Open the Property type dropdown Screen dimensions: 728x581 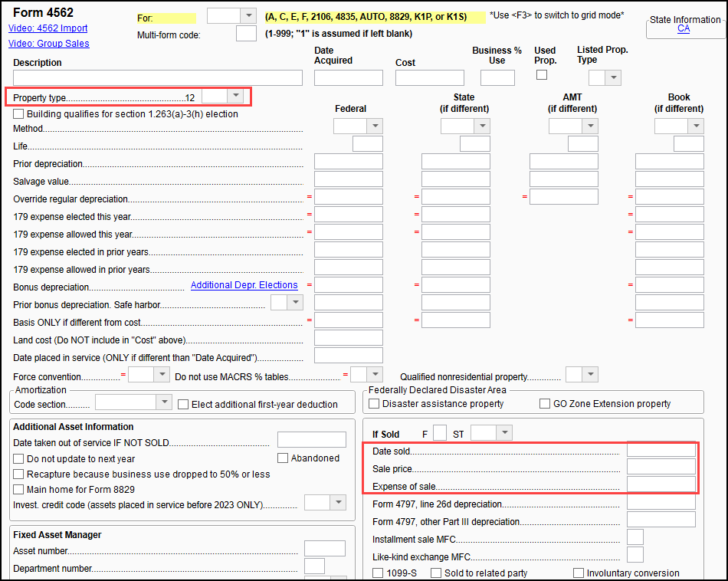[x=236, y=96]
